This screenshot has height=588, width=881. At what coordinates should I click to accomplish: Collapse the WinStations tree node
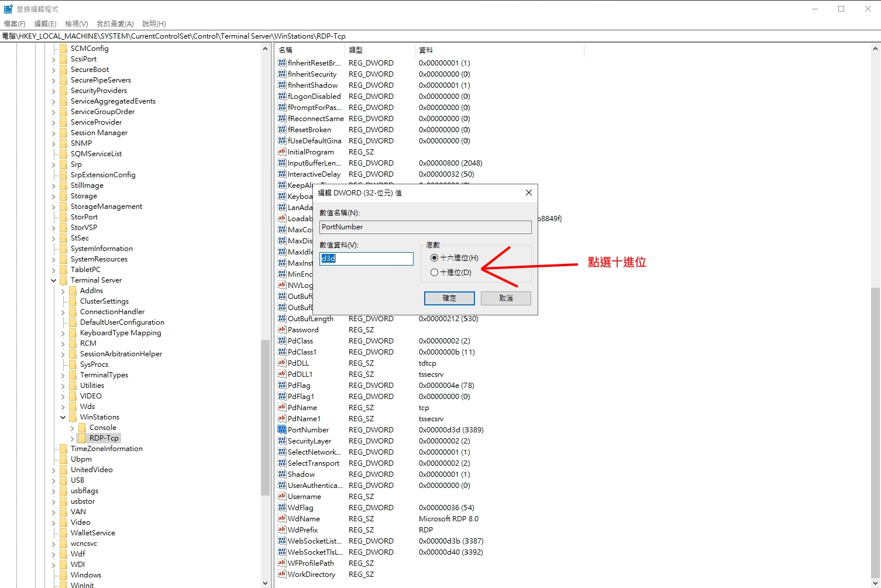[63, 417]
